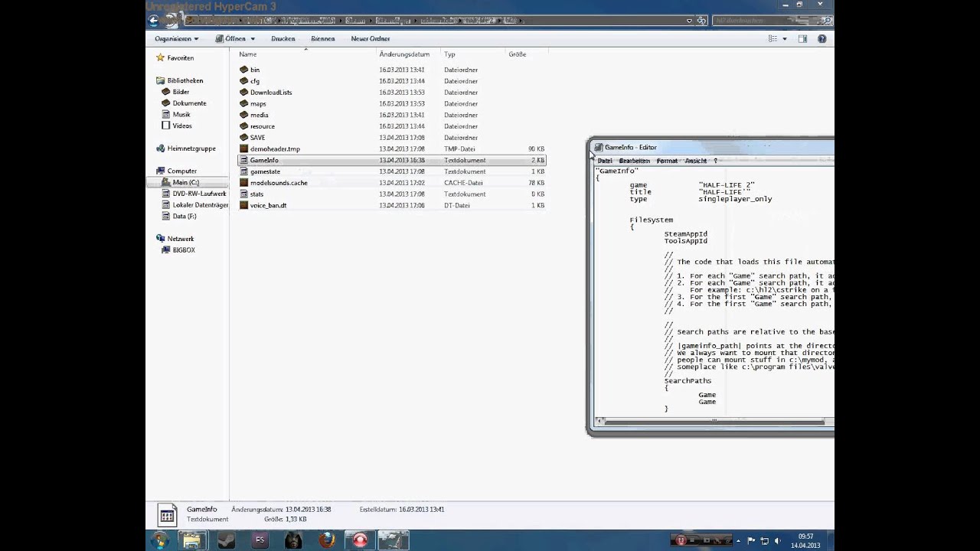The image size is (980, 551).
Task: Select the maps folder icon
Action: [x=243, y=104]
